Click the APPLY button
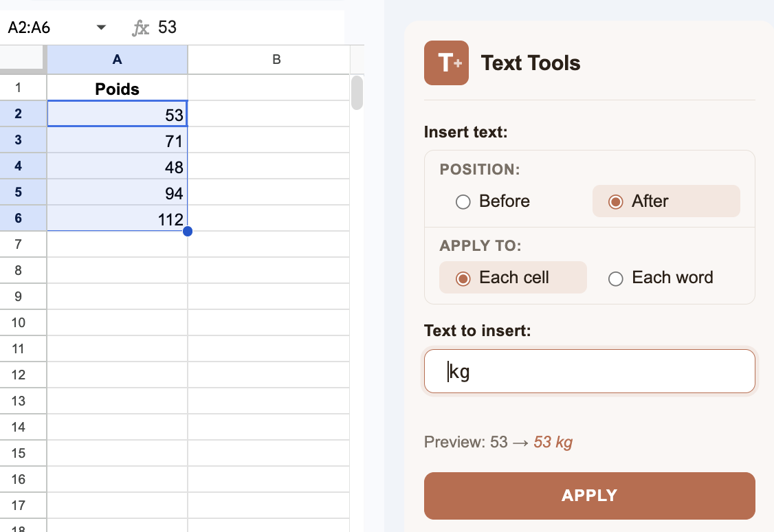This screenshot has height=532, width=774. [589, 495]
